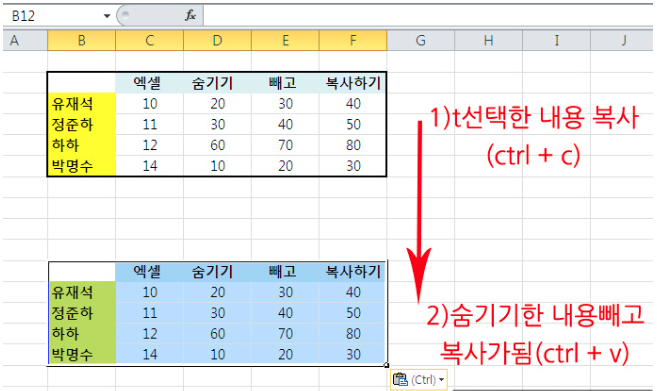Click the green 하하 cell in pasted table
Image resolution: width=657 pixels, height=391 pixels.
82,334
